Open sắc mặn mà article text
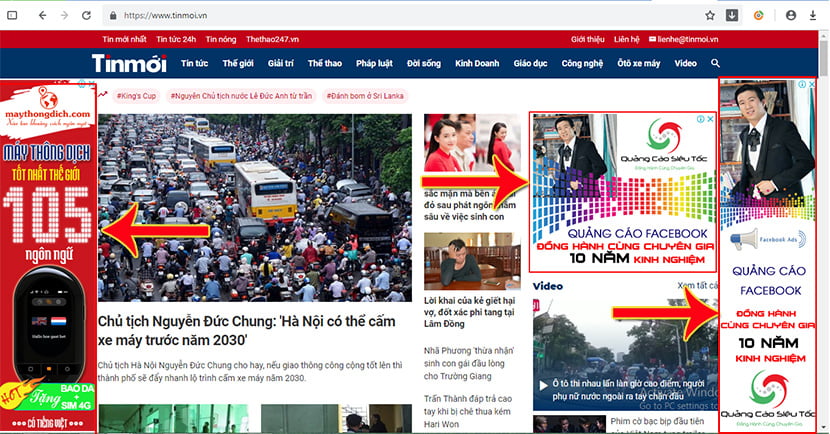Screen dimensions: 830x434 click(470, 205)
